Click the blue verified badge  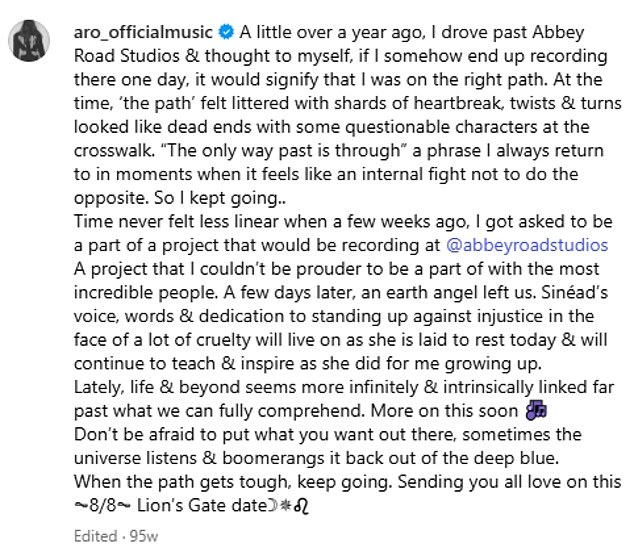point(226,32)
